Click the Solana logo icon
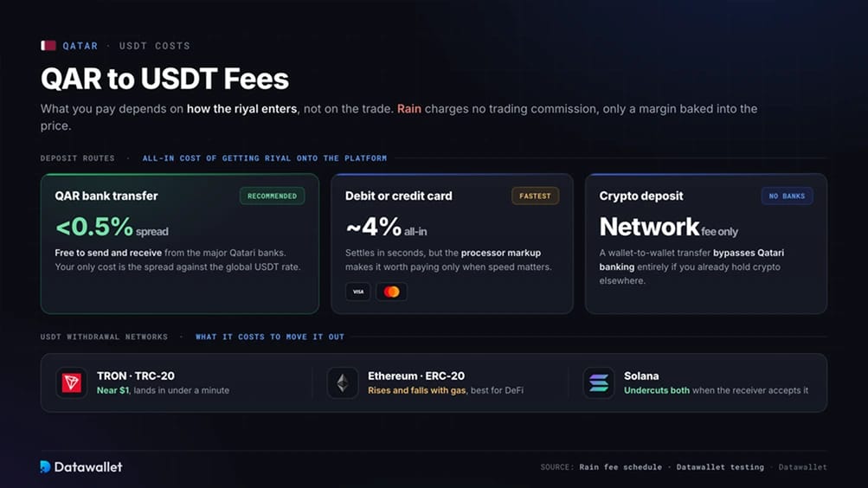Screen dimensions: 868x488 (x=598, y=382)
